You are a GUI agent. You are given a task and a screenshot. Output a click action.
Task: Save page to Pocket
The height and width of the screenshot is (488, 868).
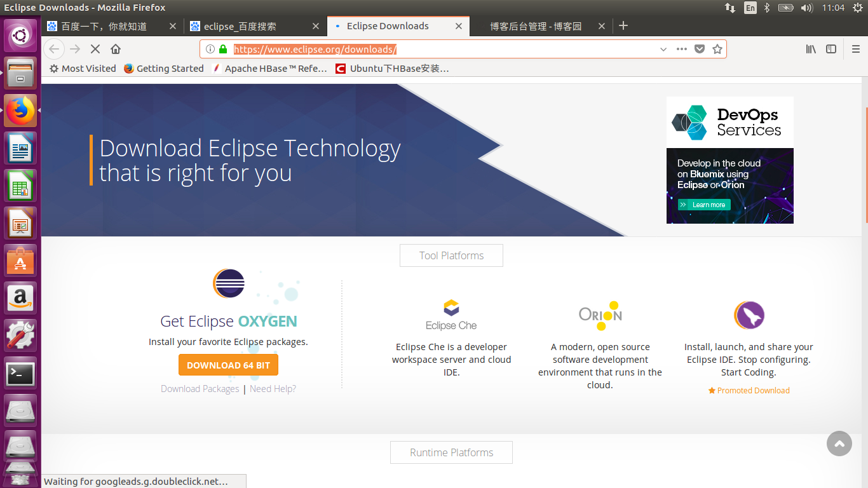(x=700, y=49)
